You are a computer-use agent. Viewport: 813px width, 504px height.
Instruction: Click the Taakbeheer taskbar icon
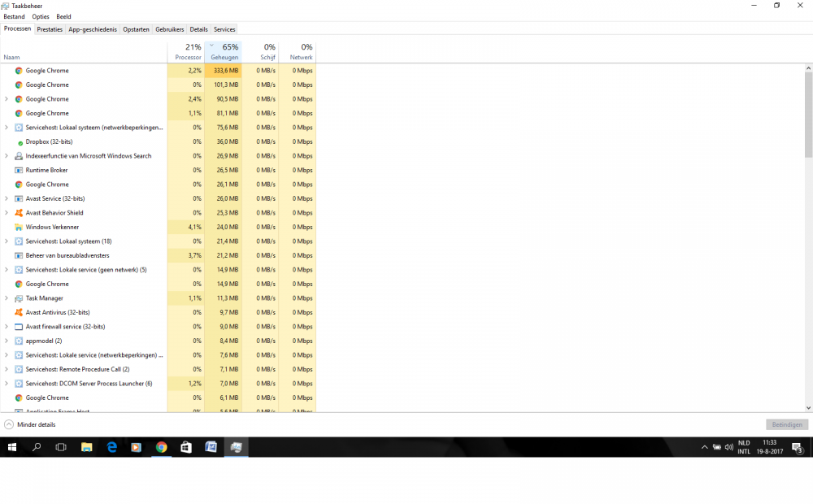coord(236,447)
